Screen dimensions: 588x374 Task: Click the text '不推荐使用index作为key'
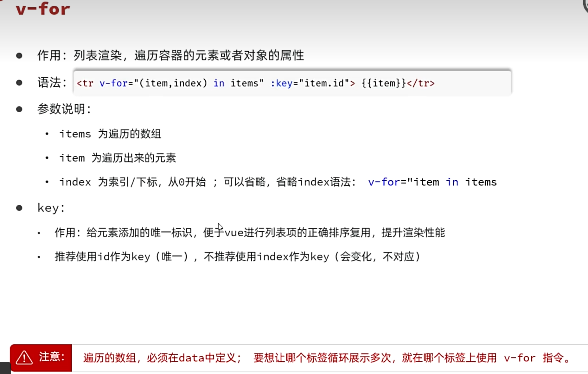[266, 257]
